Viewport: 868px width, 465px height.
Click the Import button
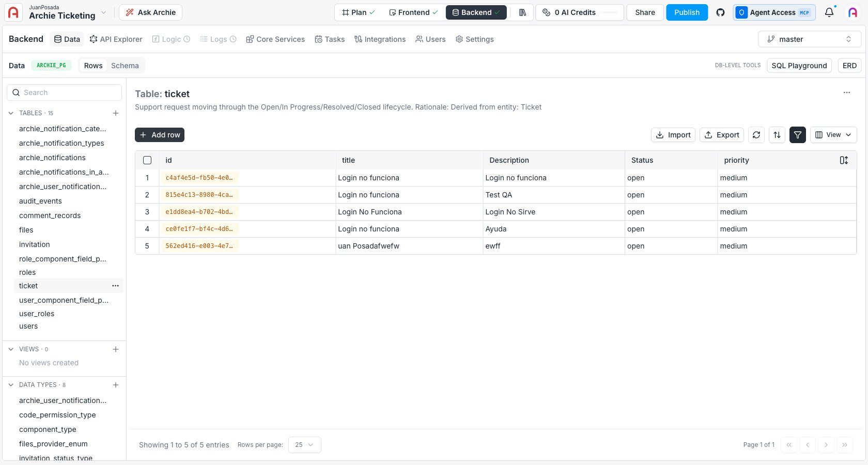coord(673,135)
